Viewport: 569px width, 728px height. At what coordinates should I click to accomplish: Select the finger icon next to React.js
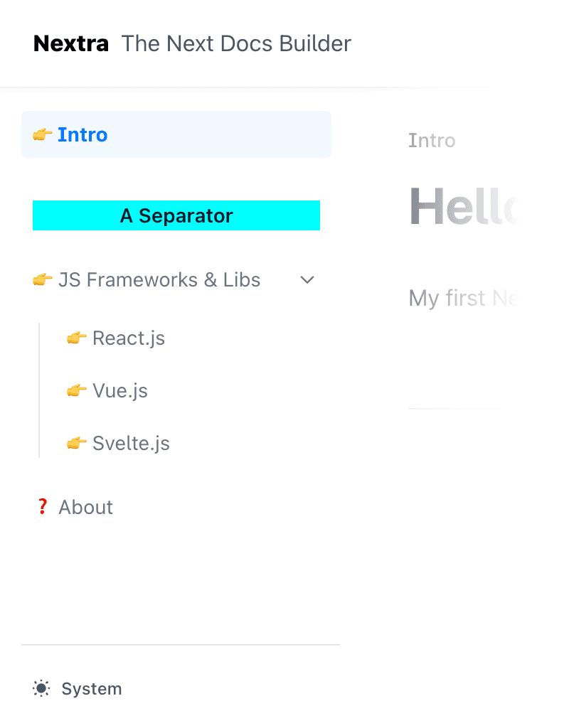click(76, 338)
